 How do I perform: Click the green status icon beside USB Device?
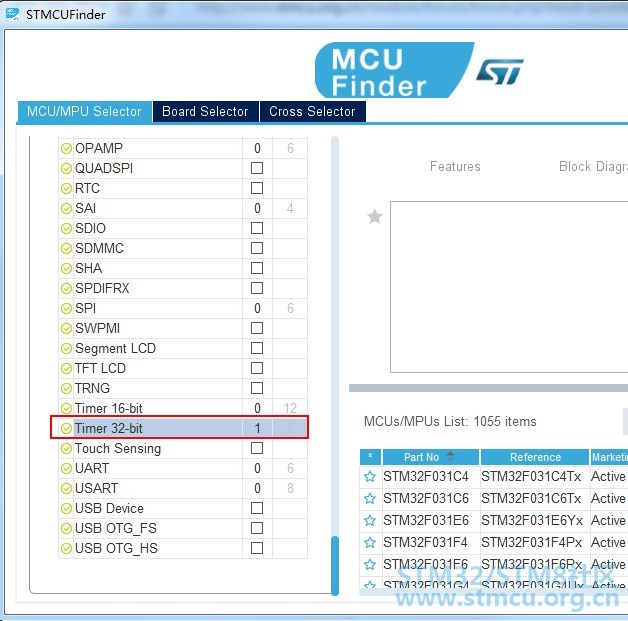[66, 508]
